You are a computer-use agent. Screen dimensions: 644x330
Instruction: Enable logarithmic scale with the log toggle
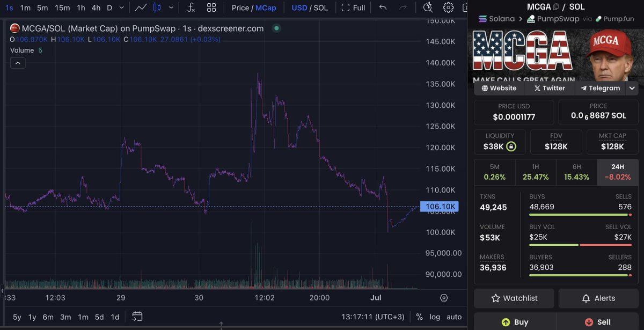(x=435, y=317)
